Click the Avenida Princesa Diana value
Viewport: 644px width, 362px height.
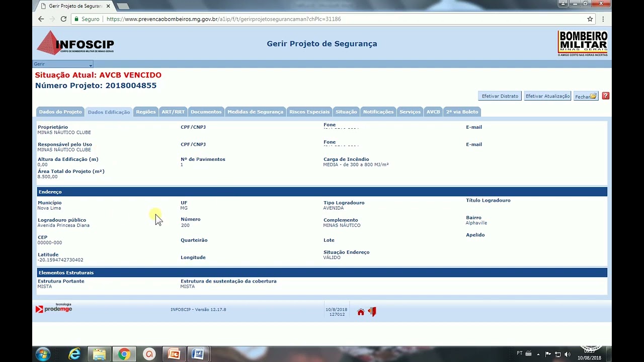pyautogui.click(x=63, y=225)
